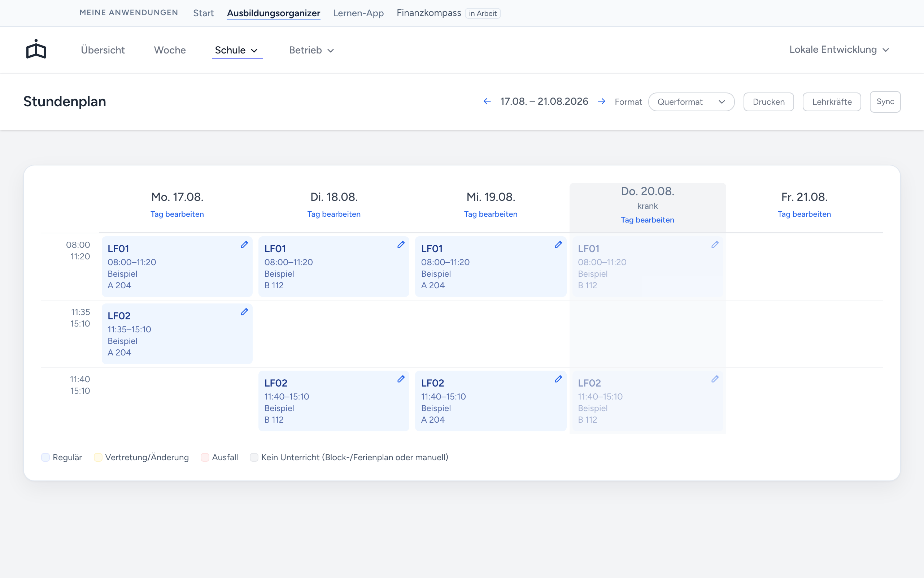
Task: Edit Wednesday LF01 lesson pencil icon
Action: coord(558,245)
